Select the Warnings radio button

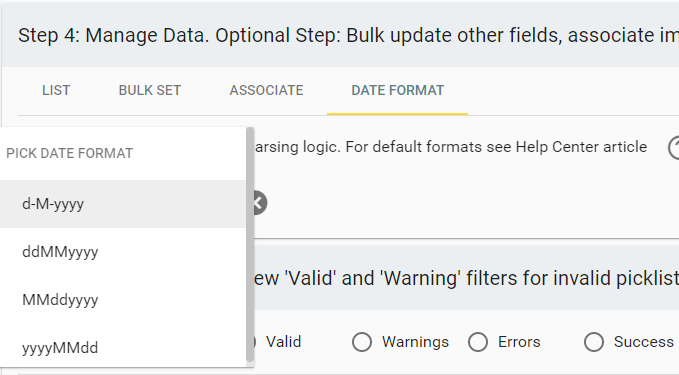point(362,342)
